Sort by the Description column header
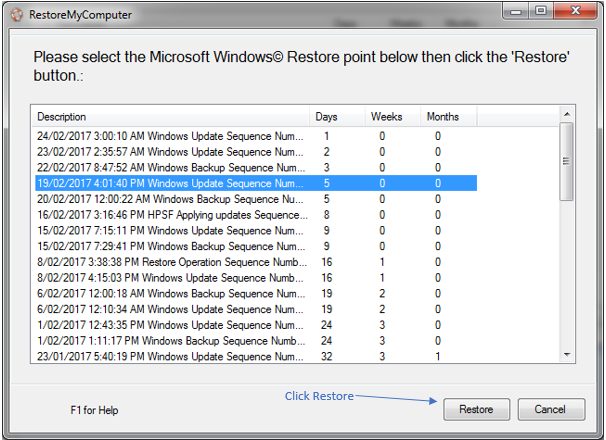The image size is (606, 440). 170,117
